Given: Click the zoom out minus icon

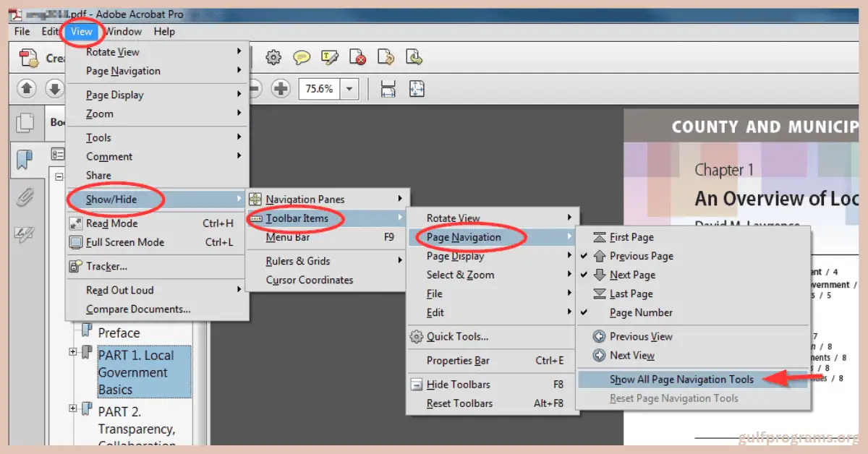Looking at the screenshot, I should pos(255,88).
